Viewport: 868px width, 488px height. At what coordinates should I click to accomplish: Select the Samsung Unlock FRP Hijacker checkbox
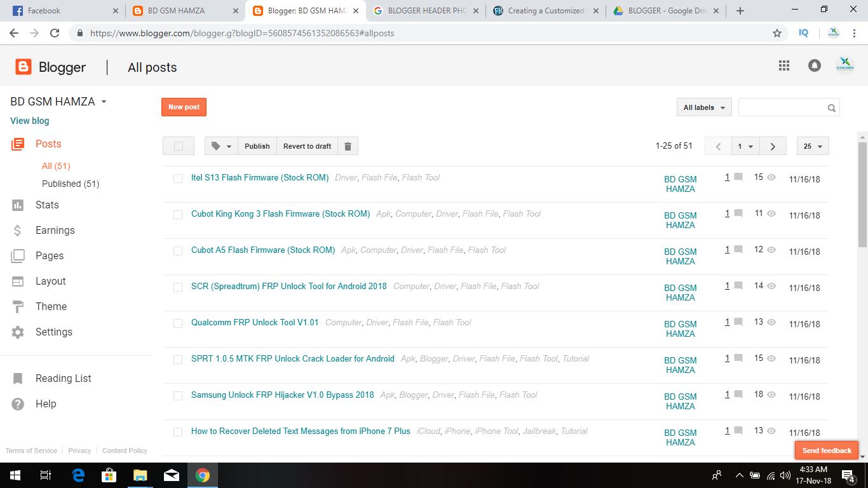tap(178, 396)
